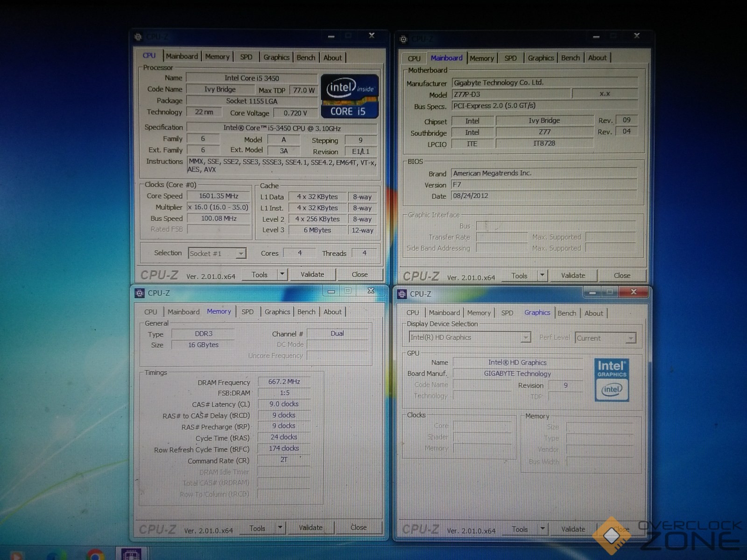Screen dimensions: 747x560
Task: Open CPU tab in Graphics window
Action: point(413,313)
